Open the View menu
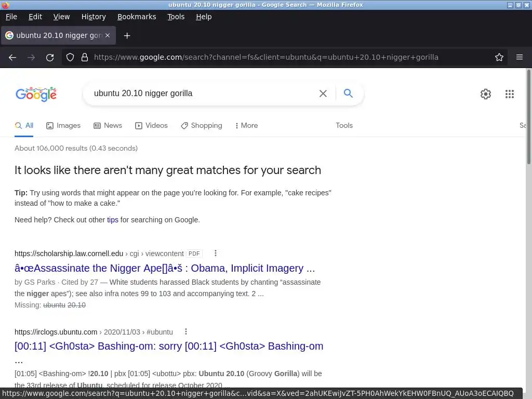The height and width of the screenshot is (399, 532). coord(61,17)
